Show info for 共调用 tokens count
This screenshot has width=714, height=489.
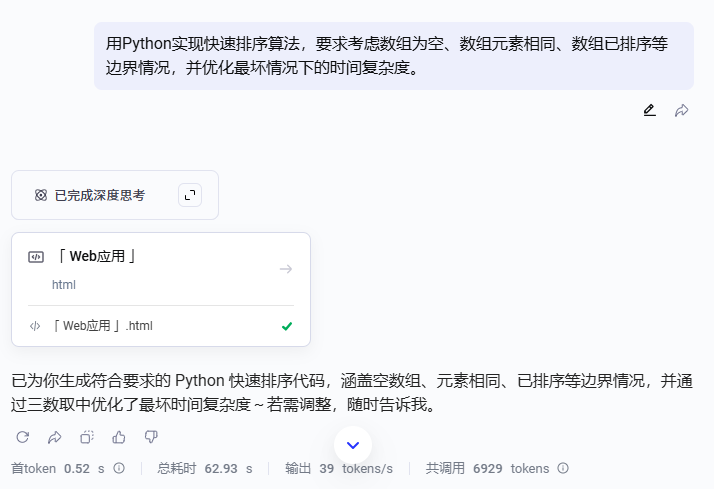click(x=563, y=468)
